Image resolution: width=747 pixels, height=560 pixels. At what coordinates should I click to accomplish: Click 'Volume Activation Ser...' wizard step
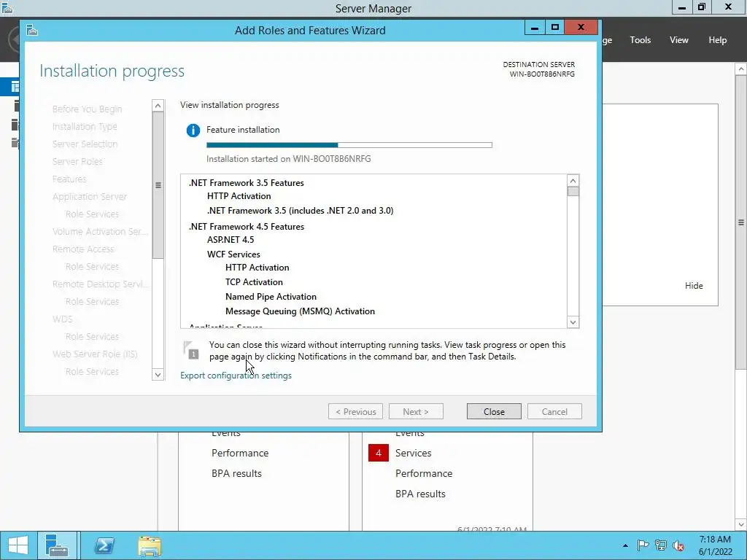tap(100, 231)
